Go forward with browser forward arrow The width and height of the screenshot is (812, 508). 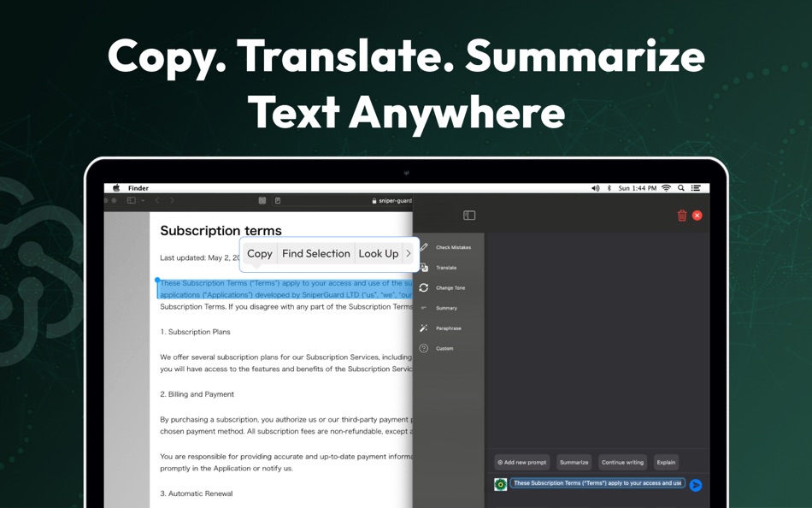[173, 201]
